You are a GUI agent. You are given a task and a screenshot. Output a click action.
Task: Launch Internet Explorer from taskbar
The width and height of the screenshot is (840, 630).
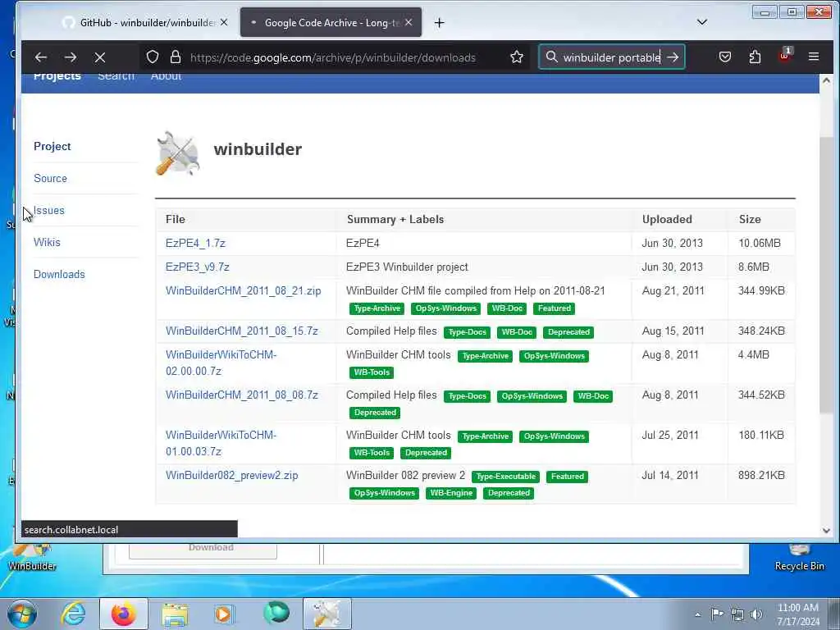click(x=73, y=614)
